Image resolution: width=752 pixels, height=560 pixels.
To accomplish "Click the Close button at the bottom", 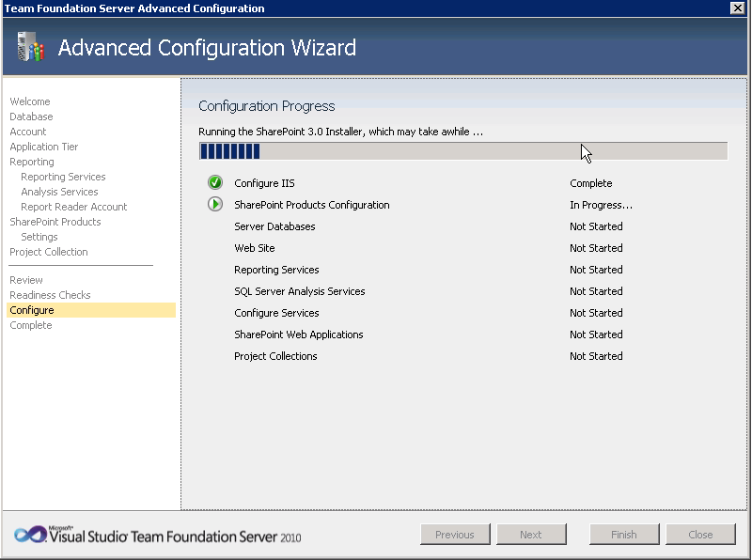I will tap(700, 534).
